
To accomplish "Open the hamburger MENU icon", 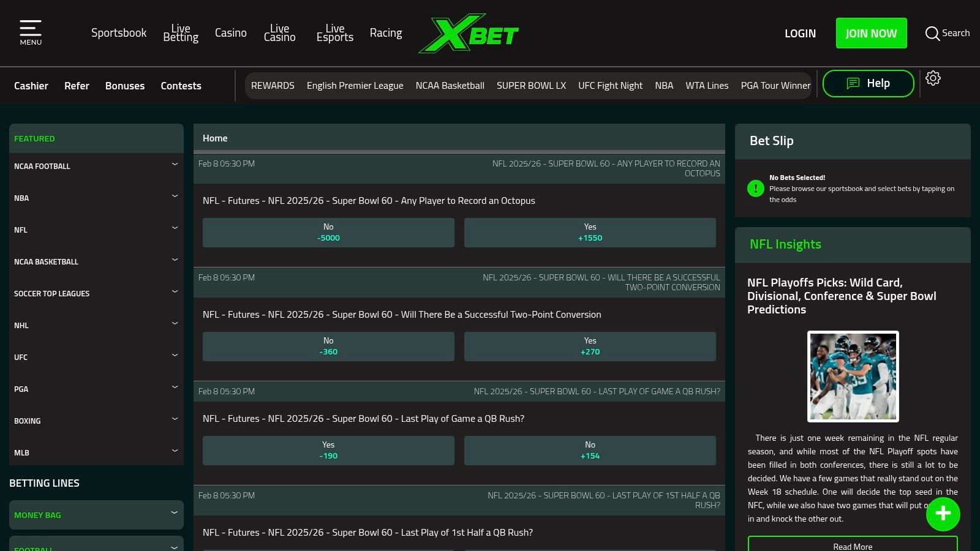I will coord(31,29).
